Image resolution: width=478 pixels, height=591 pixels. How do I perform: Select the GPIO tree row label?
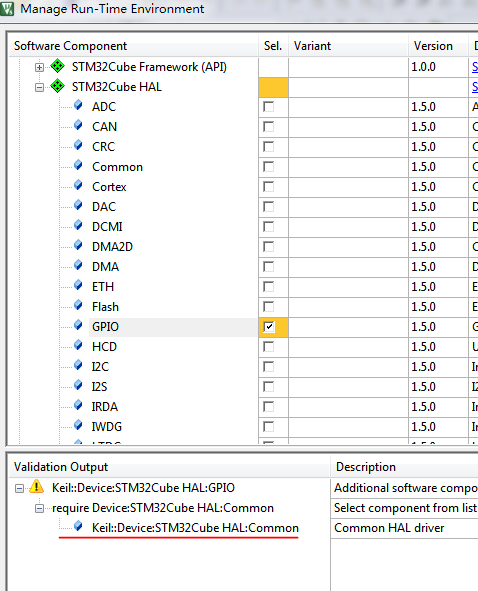tap(105, 327)
